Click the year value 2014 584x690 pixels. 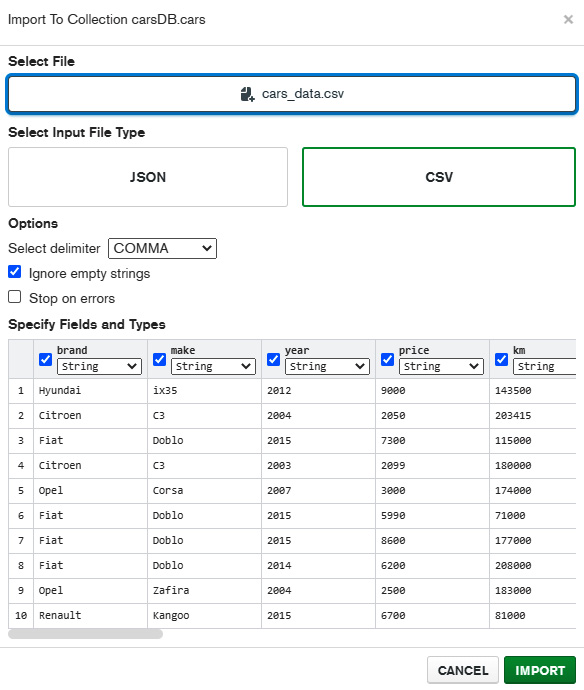click(x=279, y=565)
